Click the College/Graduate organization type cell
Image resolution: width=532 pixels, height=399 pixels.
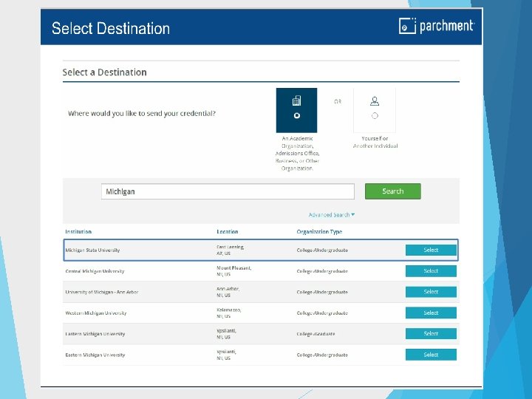[316, 334]
